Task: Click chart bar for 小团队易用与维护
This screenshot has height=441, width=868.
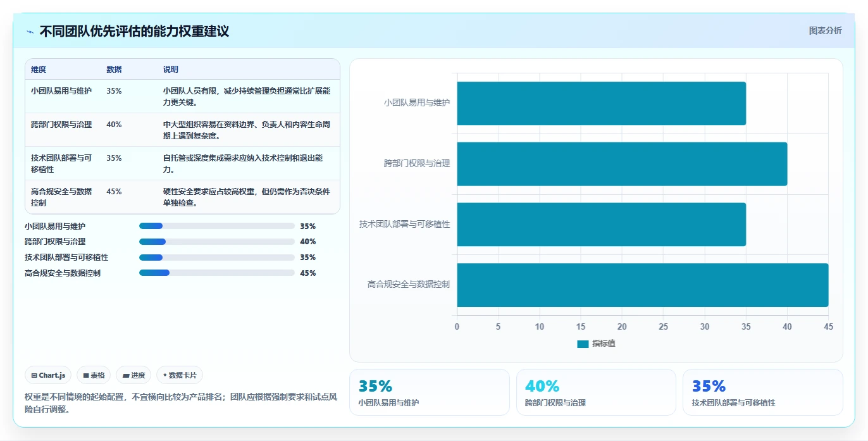Action: click(601, 103)
